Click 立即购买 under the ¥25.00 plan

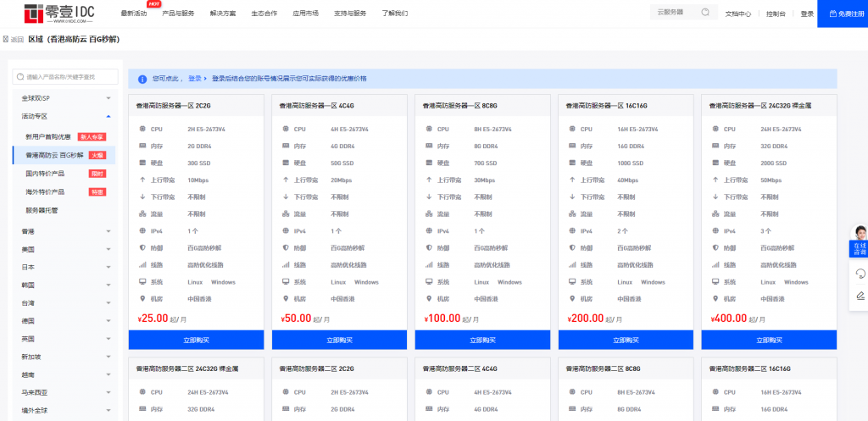point(196,340)
